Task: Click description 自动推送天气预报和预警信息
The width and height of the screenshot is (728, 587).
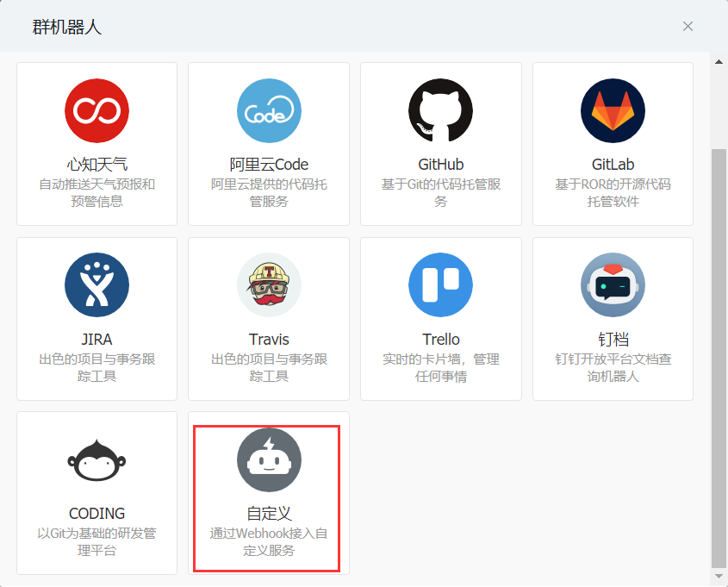Action: [x=96, y=193]
